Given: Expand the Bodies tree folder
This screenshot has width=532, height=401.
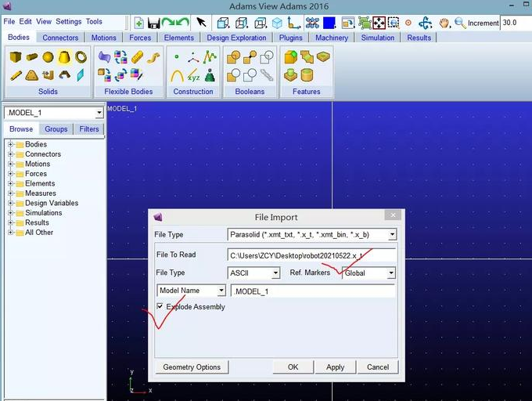Looking at the screenshot, I should pos(10,144).
